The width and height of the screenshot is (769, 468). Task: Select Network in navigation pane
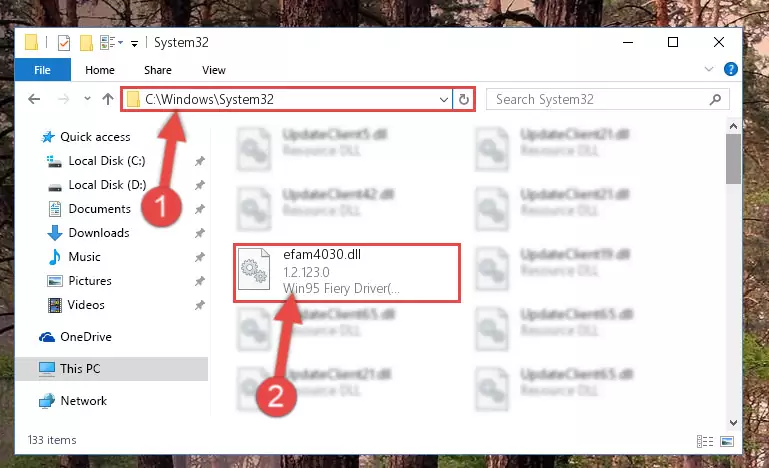pos(83,401)
